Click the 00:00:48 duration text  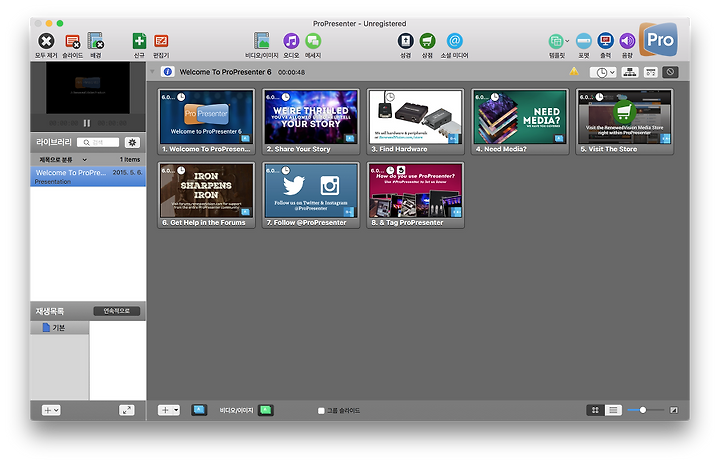(x=291, y=72)
